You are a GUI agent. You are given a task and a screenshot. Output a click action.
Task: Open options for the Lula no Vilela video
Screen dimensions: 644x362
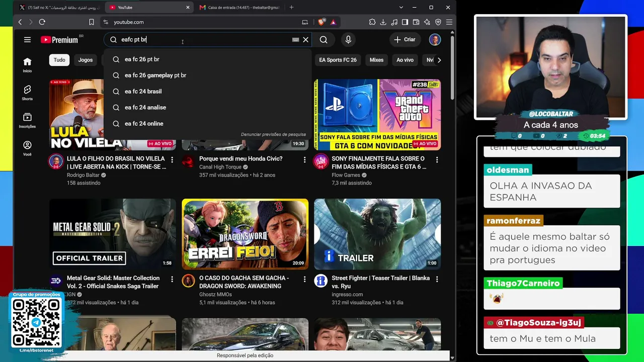click(x=172, y=159)
